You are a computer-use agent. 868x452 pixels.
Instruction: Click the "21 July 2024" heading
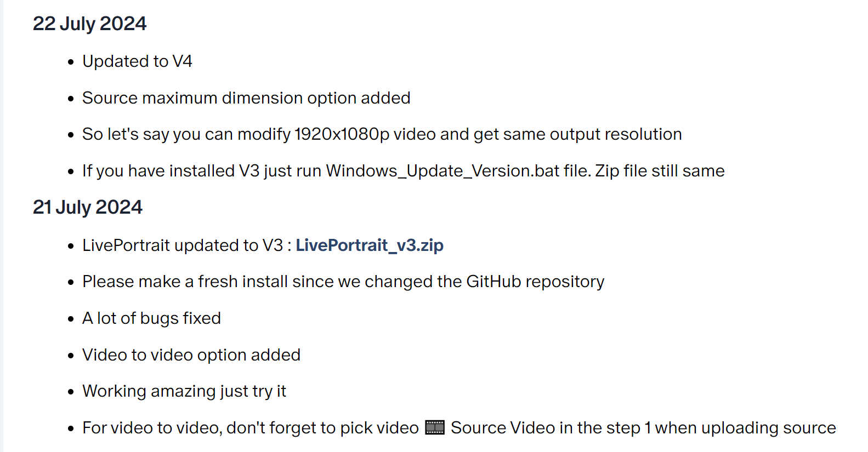click(88, 207)
